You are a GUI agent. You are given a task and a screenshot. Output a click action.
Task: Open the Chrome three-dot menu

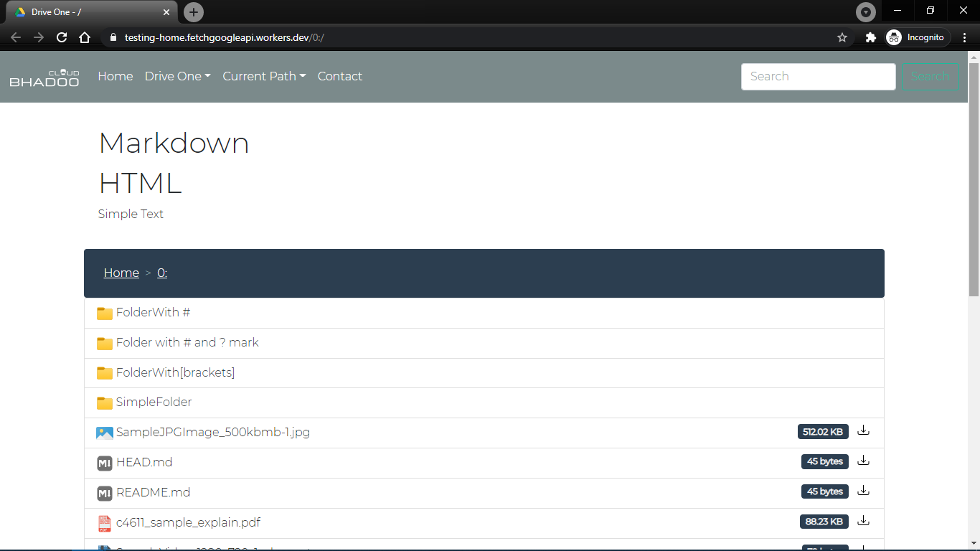[x=965, y=37]
